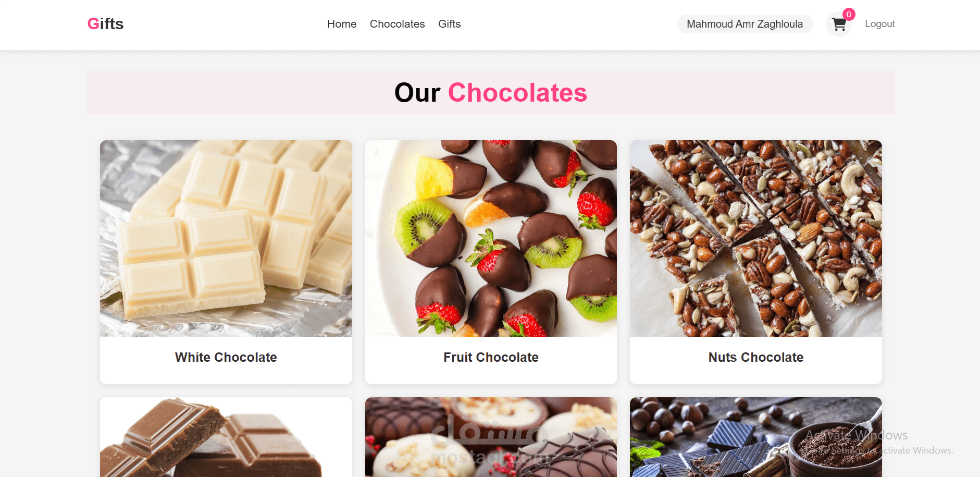This screenshot has height=477, width=980.
Task: Open the dark chocolate with cocoa card
Action: click(x=756, y=437)
